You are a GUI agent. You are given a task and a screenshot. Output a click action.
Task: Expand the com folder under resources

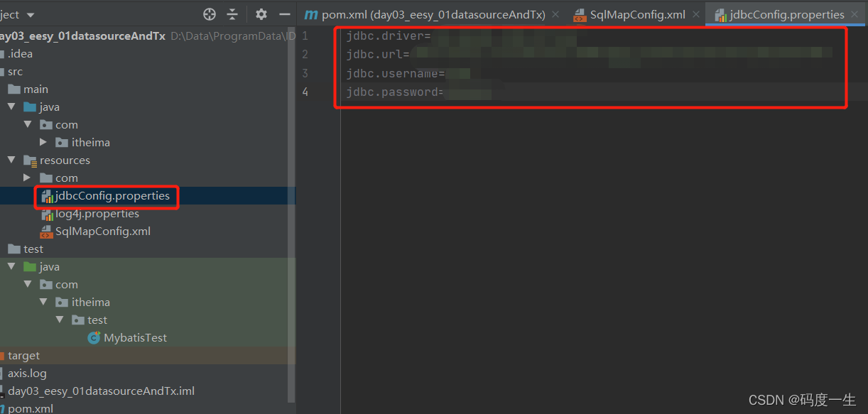[x=28, y=178]
